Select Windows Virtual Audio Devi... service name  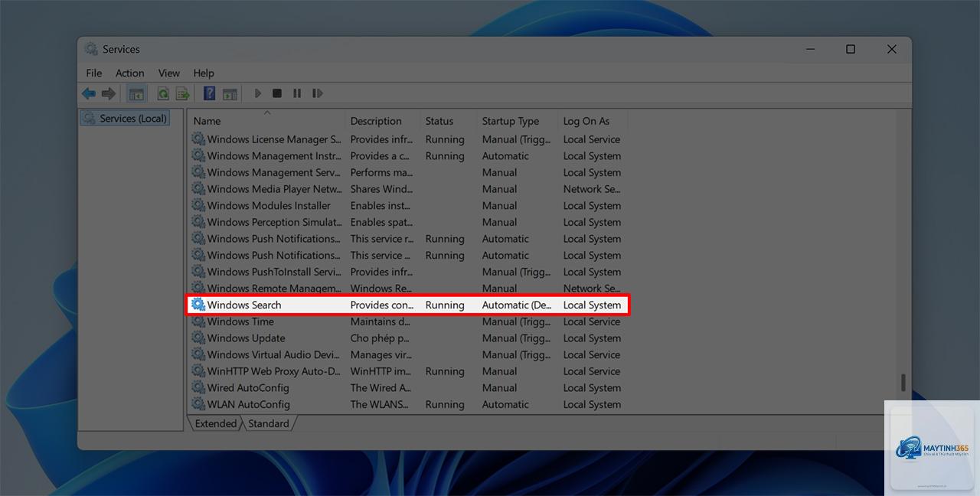(273, 354)
